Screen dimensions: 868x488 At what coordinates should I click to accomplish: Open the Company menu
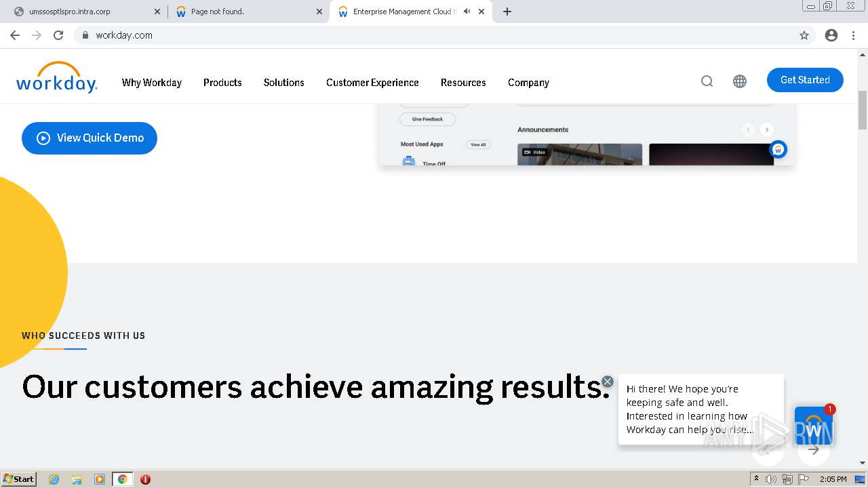pos(528,83)
